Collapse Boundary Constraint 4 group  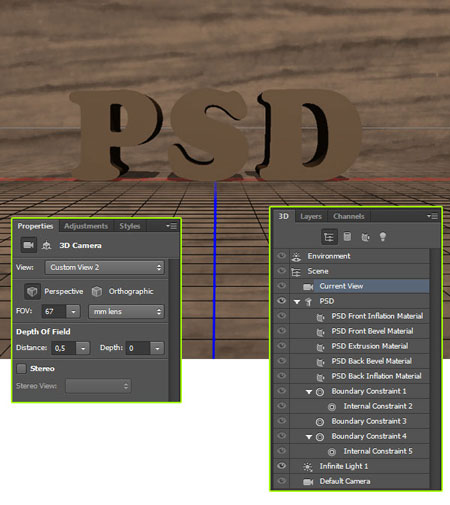click(x=309, y=437)
